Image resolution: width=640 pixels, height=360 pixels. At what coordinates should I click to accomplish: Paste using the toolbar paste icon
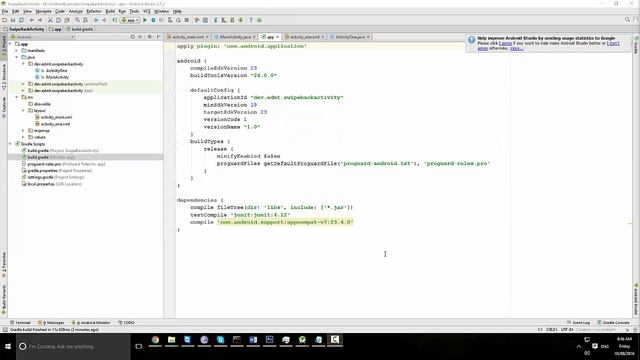coord(67,20)
